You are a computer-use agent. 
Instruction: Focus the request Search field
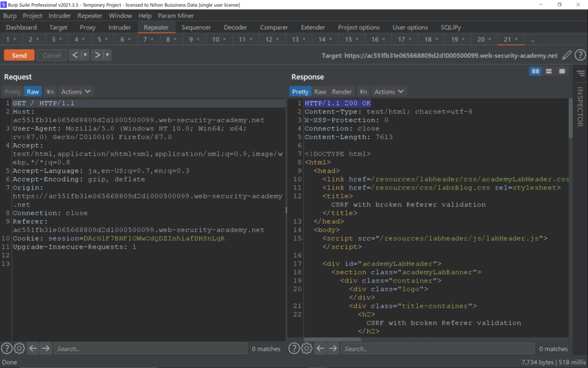(150, 348)
